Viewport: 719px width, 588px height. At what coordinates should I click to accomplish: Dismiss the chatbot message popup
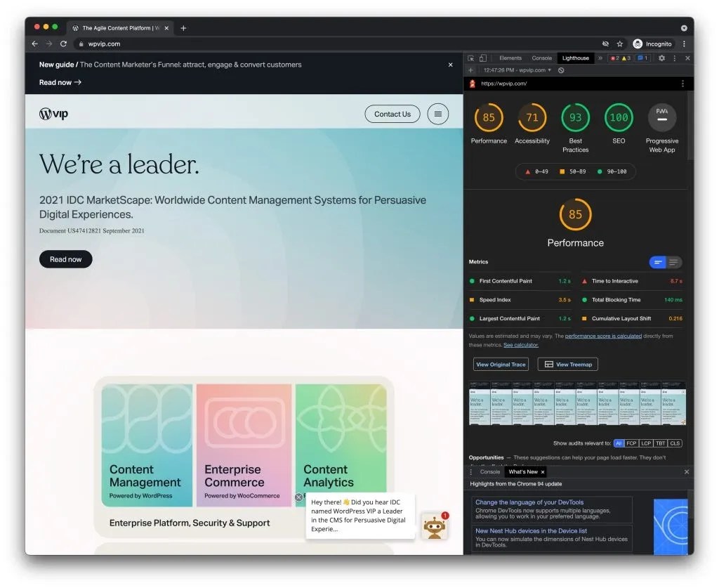[298, 497]
